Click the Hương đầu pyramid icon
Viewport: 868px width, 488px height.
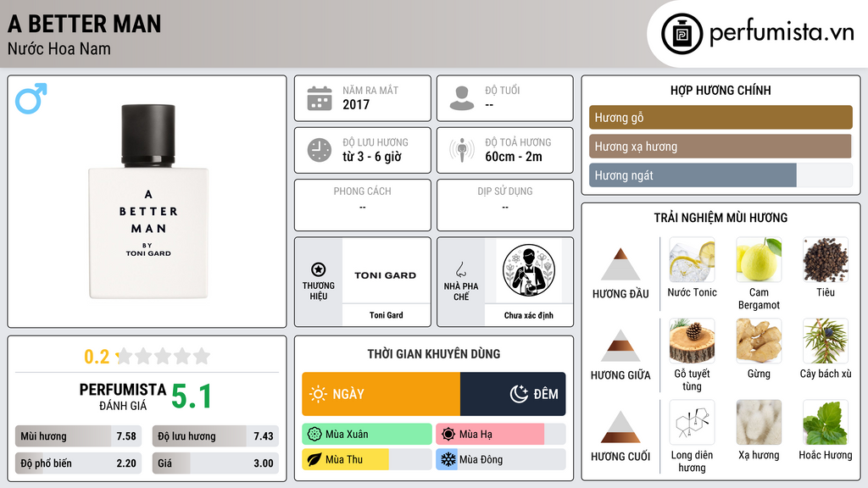click(x=620, y=264)
